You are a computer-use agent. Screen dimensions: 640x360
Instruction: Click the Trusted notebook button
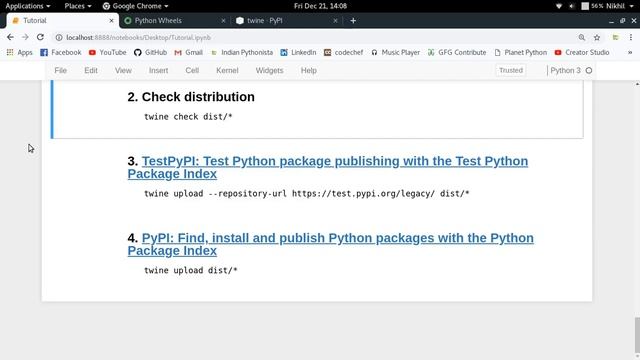511,70
